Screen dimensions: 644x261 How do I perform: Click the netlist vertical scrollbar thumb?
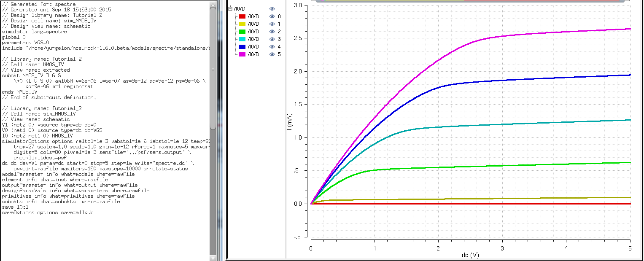point(213,70)
